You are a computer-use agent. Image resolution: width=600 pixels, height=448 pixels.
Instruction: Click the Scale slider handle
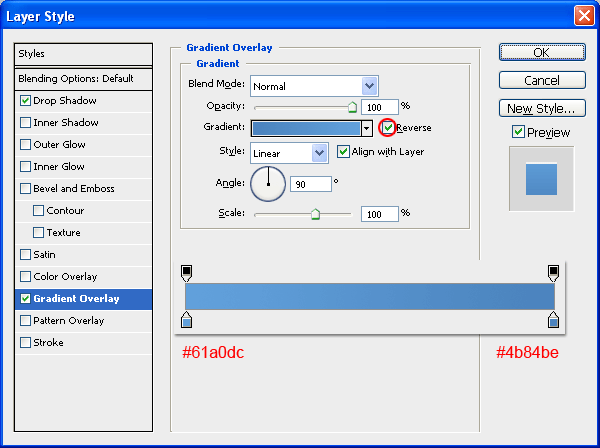click(x=315, y=214)
